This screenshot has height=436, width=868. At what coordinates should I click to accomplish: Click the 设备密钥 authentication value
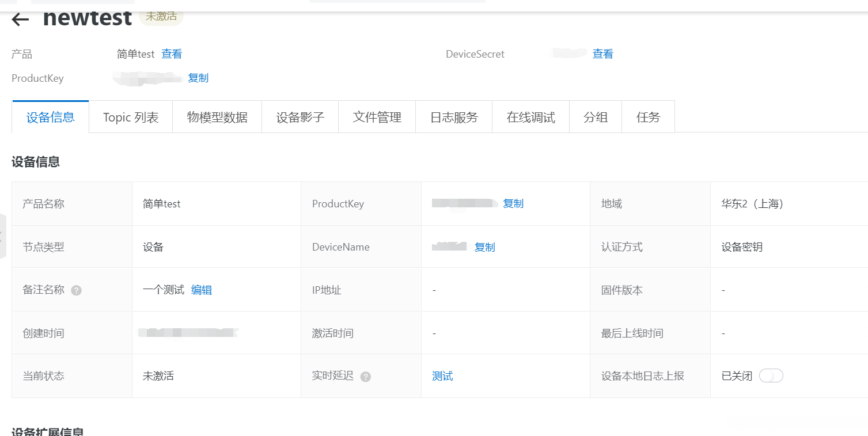(x=742, y=247)
